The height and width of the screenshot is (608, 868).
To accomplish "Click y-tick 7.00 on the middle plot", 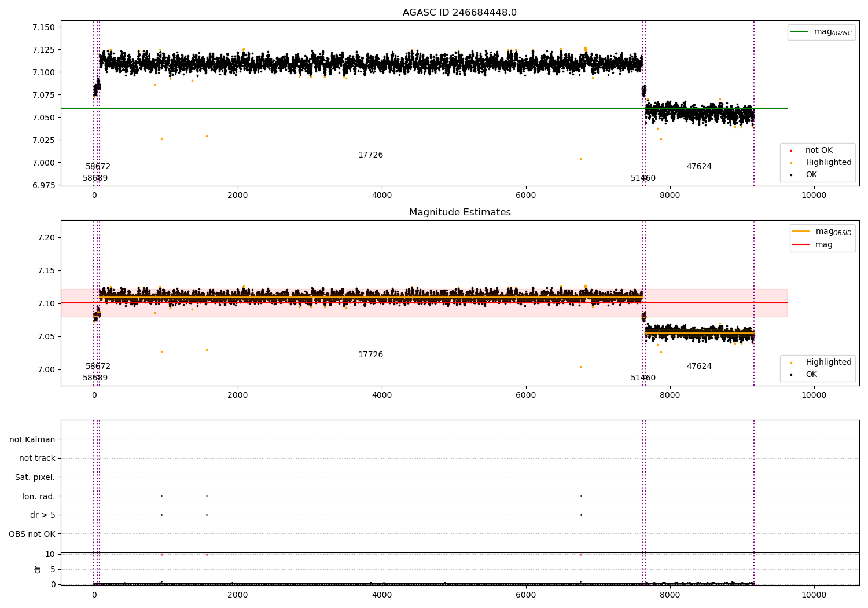I will click(46, 370).
